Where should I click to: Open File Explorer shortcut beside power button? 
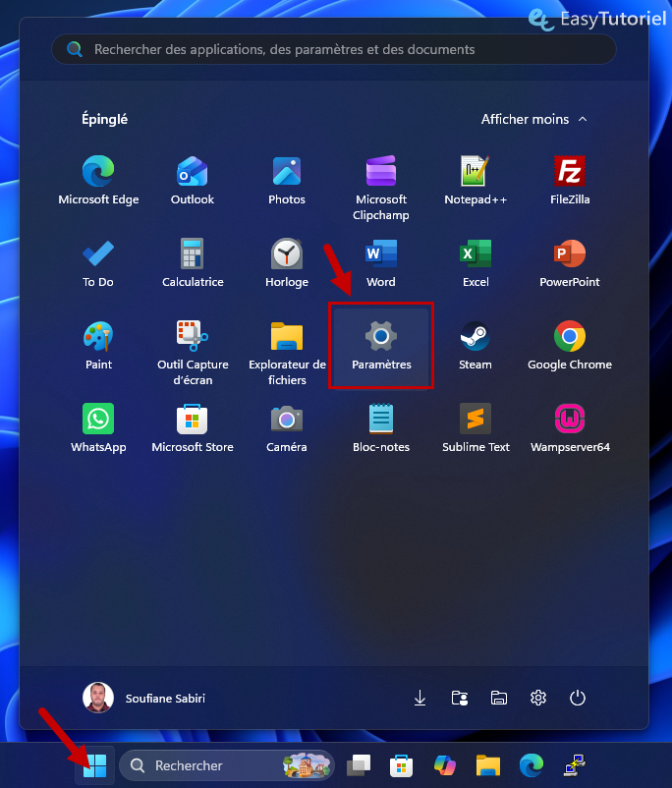pyautogui.click(x=499, y=698)
